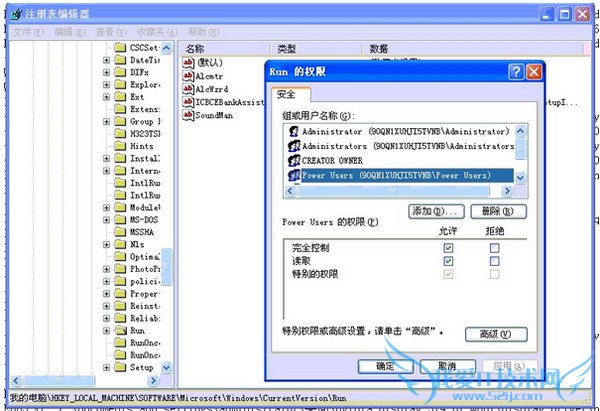600x411 pixels.
Task: Click the folder icon of MS-DOS key
Action: coord(121,220)
